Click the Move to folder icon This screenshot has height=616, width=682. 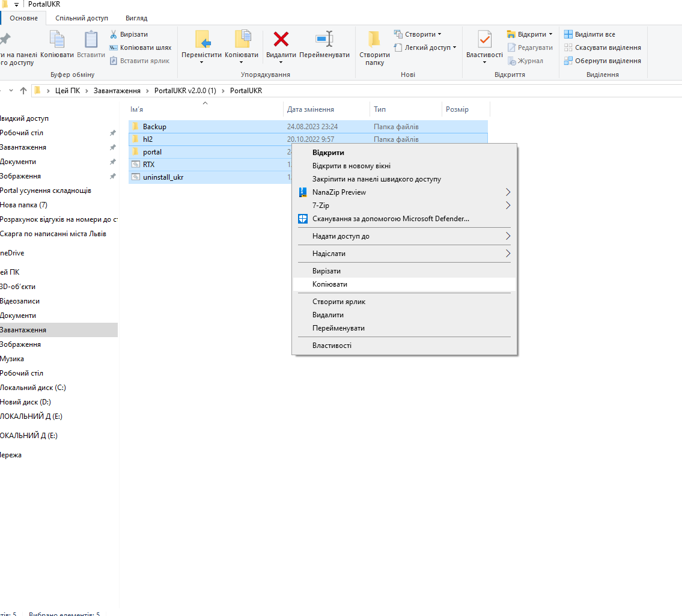tap(202, 39)
